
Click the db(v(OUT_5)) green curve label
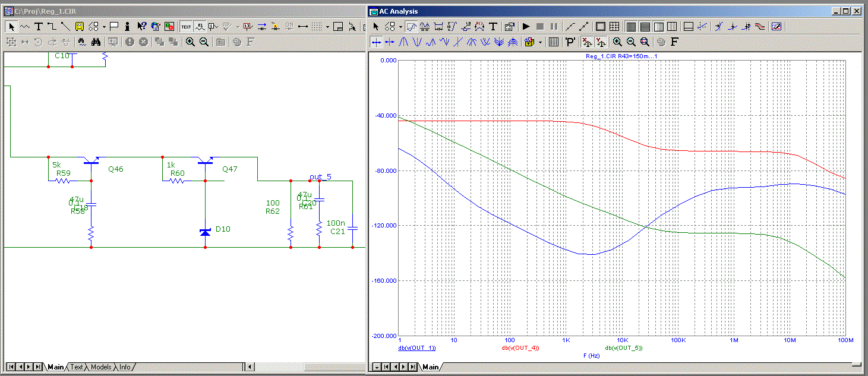(624, 348)
